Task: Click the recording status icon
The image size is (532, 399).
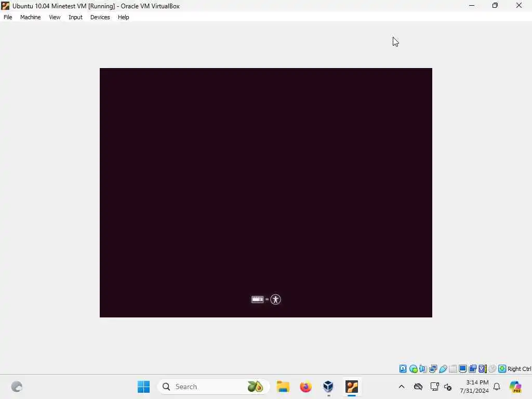Action: [x=472, y=368]
